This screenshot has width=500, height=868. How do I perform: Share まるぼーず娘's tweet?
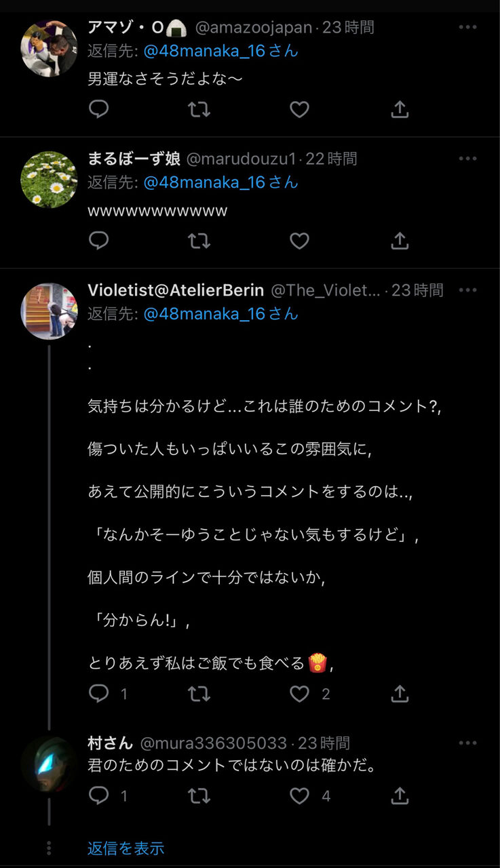[400, 241]
